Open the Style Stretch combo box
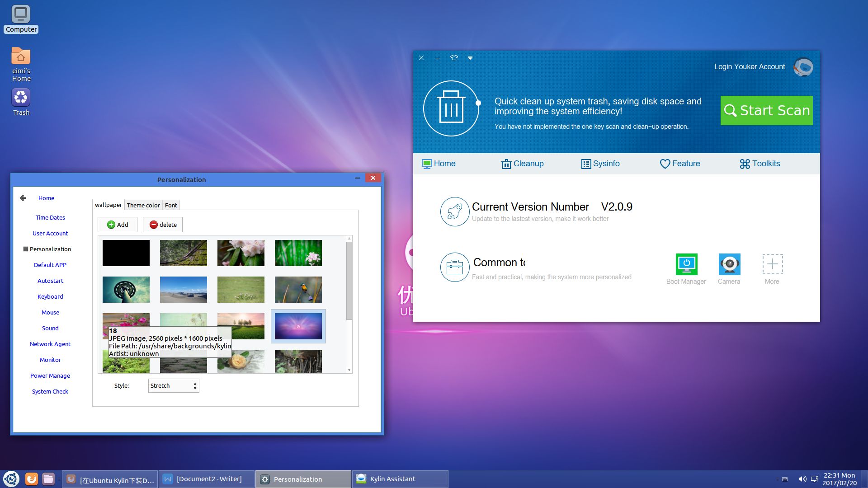Screen dimensions: 868x488 coord(174,385)
